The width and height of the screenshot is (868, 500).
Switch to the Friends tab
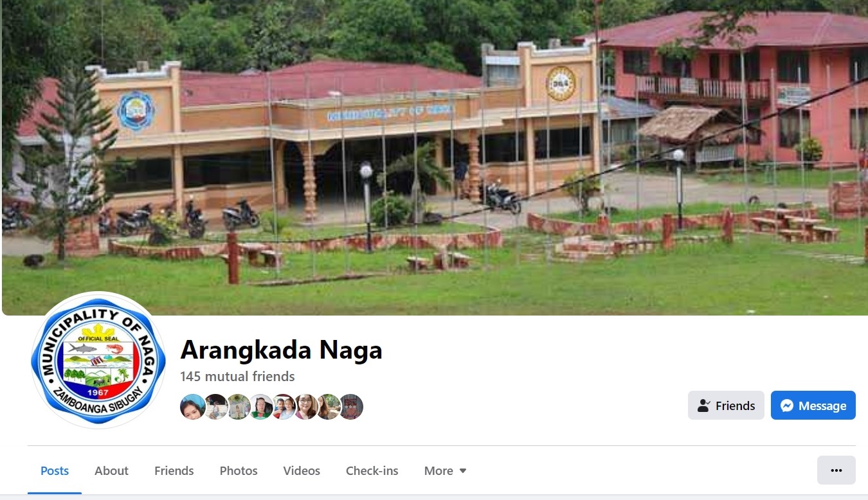click(174, 471)
